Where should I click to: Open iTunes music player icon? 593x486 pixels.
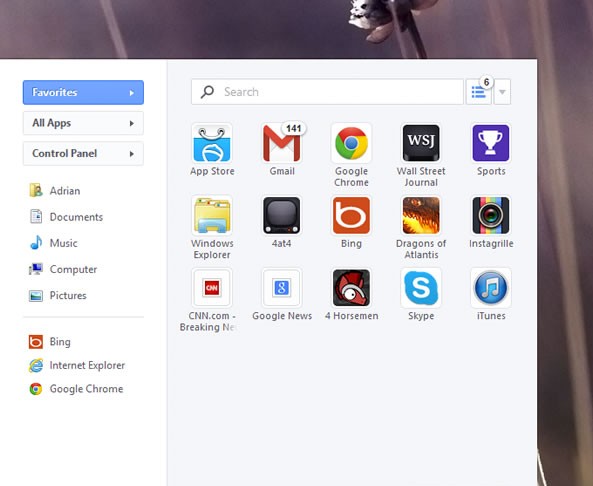point(491,288)
